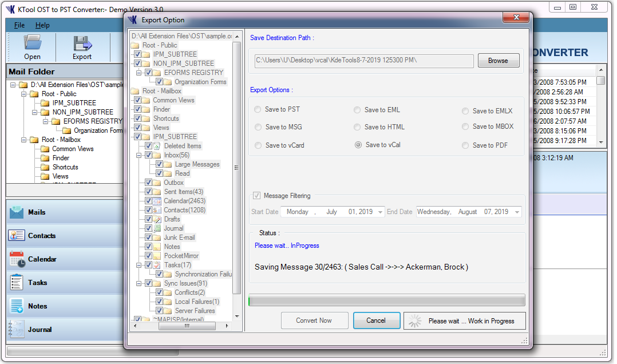Click Deleted Items folder icon in export tree
This screenshot has width=617, height=364.
(157, 146)
